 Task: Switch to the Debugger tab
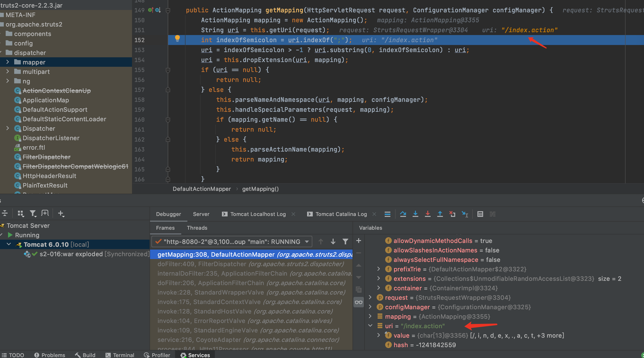click(168, 214)
